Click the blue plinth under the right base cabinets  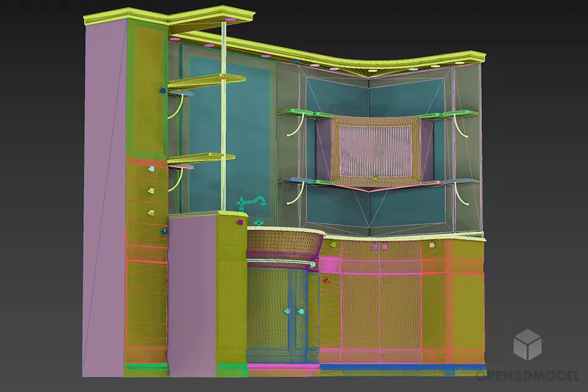click(x=401, y=367)
